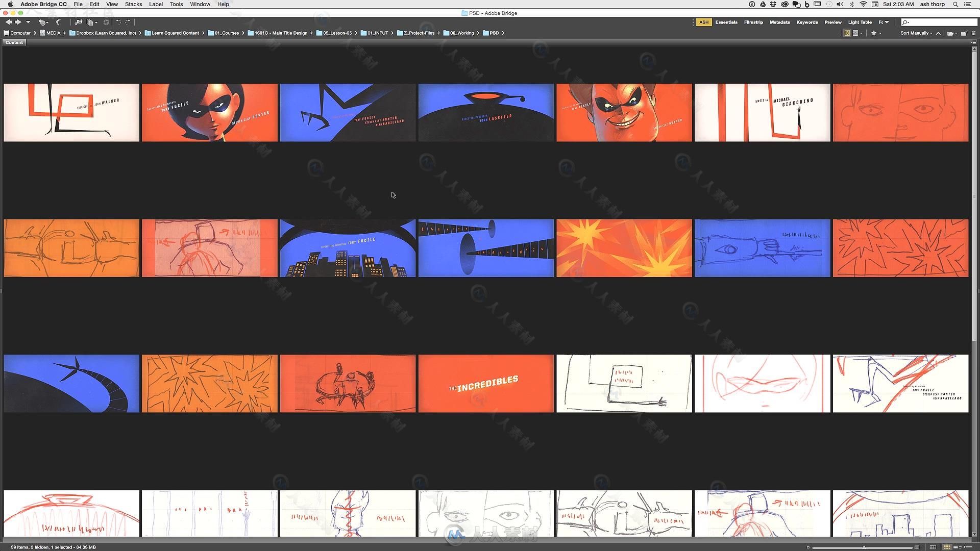Switch to the ASH workspace

704,22
